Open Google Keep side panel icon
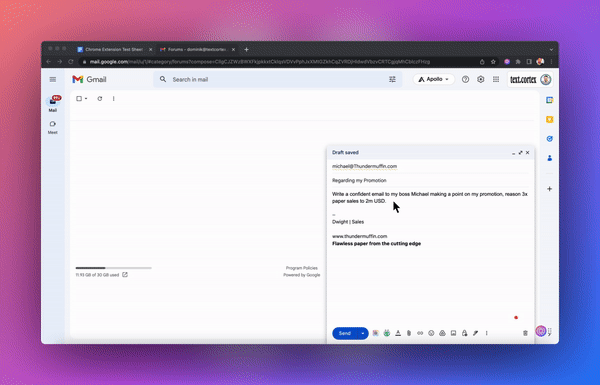 coord(549,119)
